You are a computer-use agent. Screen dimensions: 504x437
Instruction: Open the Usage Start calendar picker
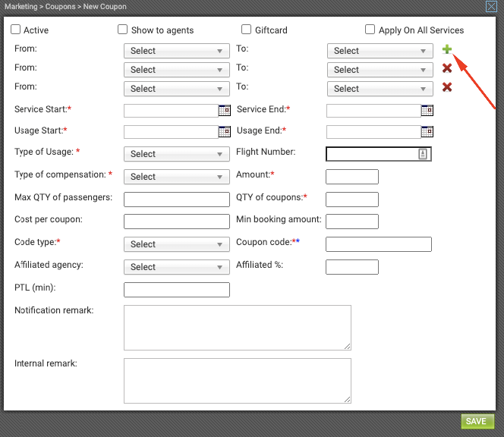click(x=225, y=131)
